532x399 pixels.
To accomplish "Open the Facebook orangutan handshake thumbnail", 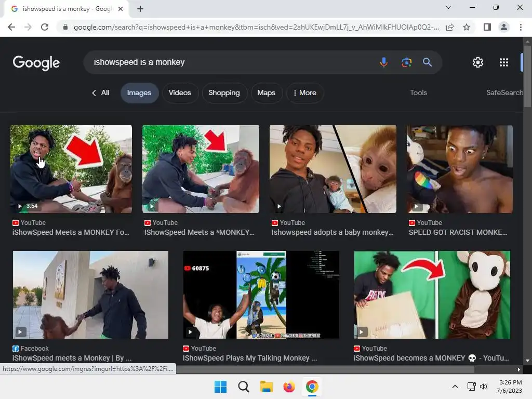I will click(90, 295).
